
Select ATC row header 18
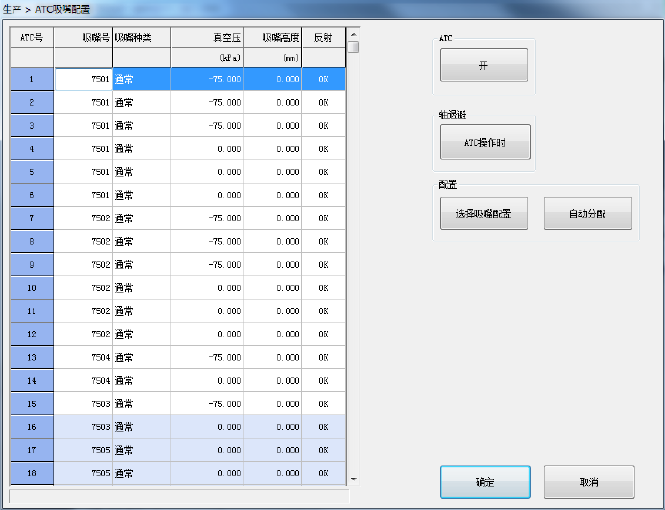pos(32,473)
